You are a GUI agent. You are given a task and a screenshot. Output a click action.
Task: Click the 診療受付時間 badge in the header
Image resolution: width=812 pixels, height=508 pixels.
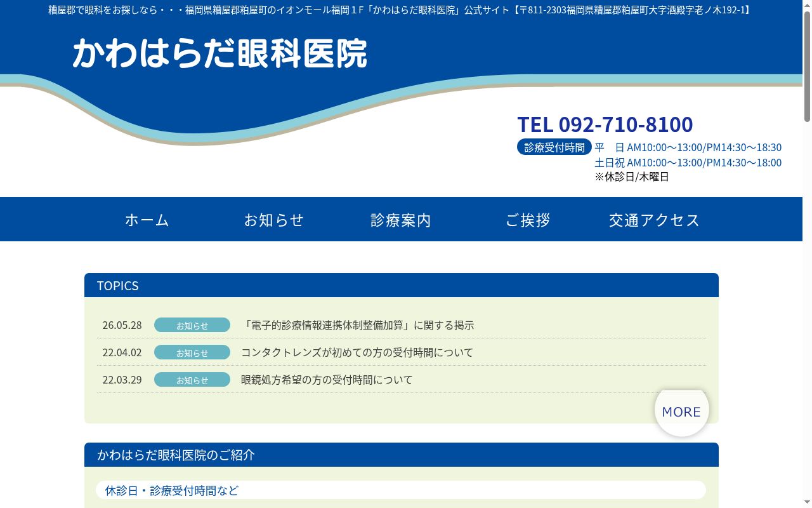click(554, 147)
